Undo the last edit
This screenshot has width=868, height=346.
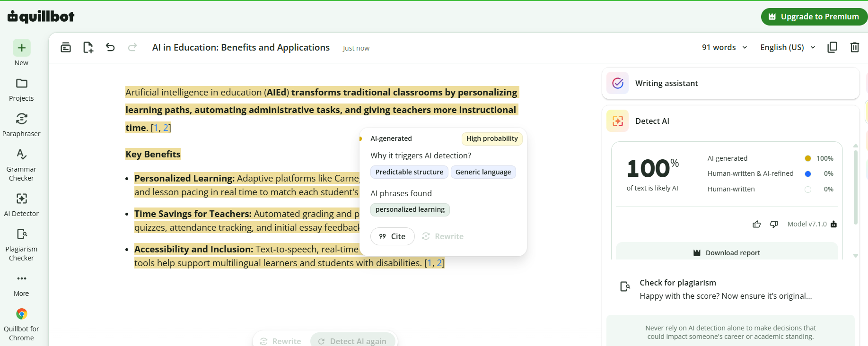(110, 47)
